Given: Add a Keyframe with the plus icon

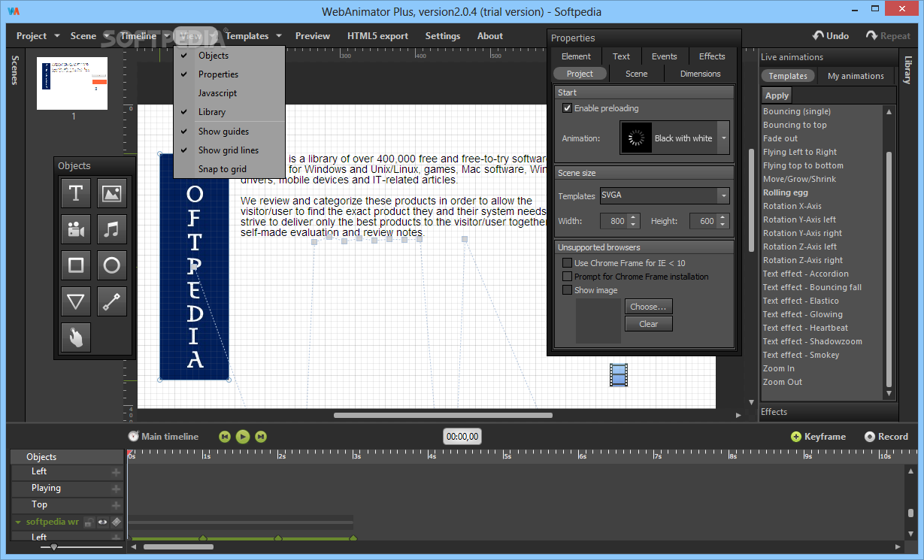Looking at the screenshot, I should coord(796,437).
